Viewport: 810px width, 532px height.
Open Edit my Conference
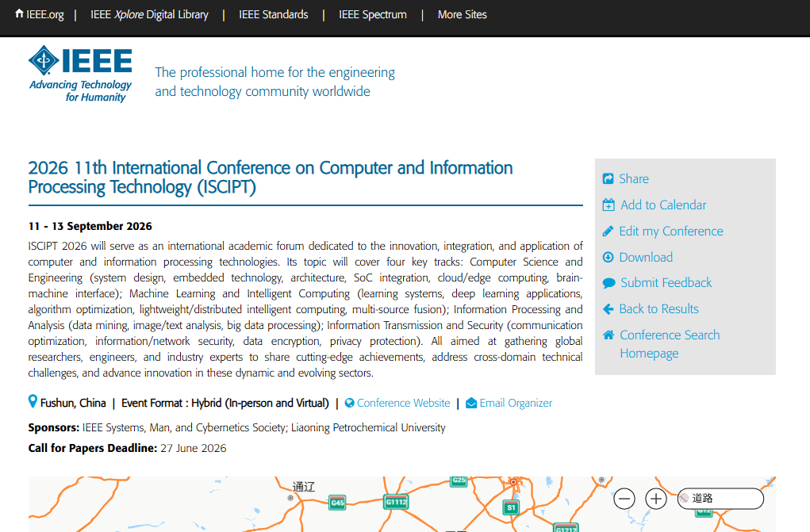coord(671,232)
